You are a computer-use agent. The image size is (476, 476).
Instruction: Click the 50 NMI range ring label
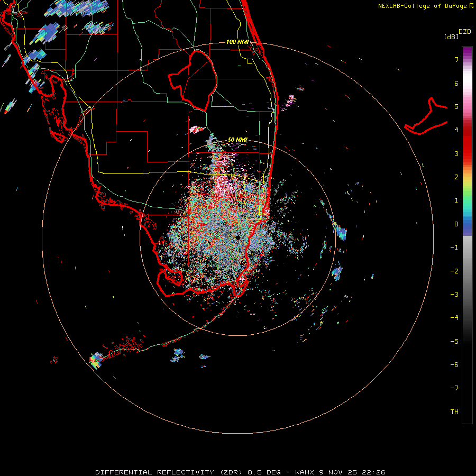(237, 140)
